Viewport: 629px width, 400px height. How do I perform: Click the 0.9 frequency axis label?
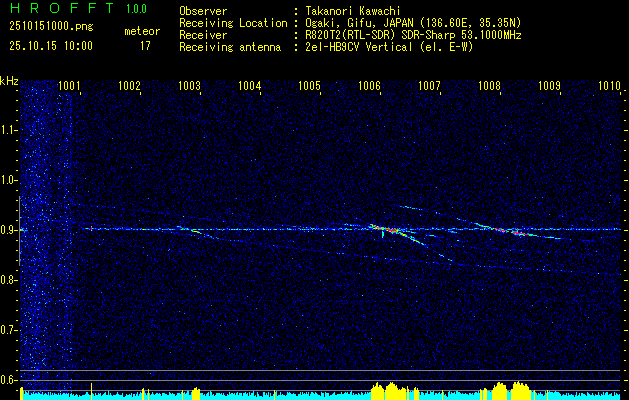click(x=8, y=230)
